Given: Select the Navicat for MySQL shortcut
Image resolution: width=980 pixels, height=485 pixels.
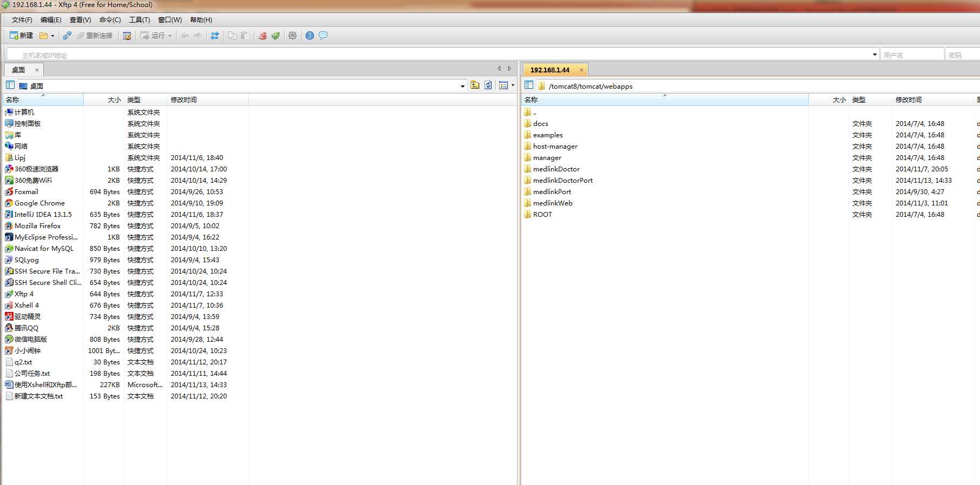Looking at the screenshot, I should click(44, 249).
